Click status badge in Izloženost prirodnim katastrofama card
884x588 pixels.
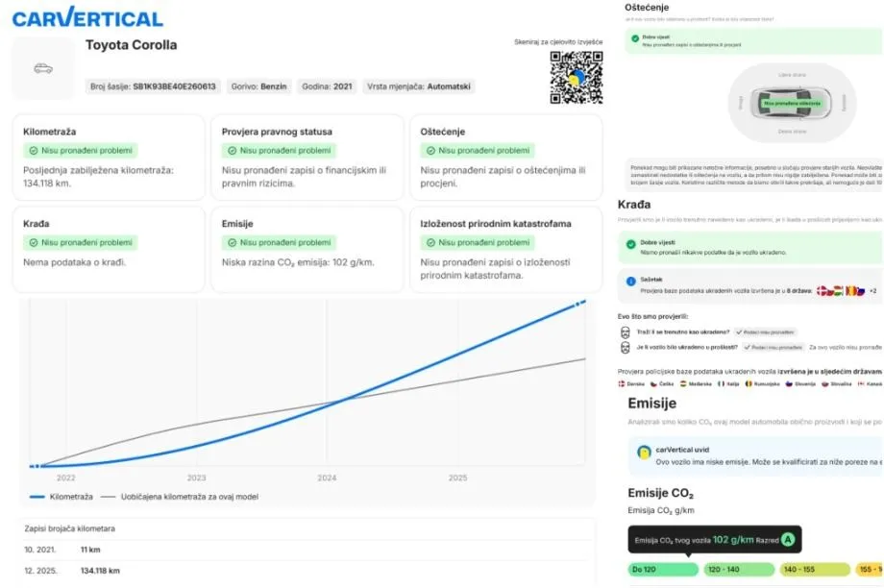(x=478, y=242)
